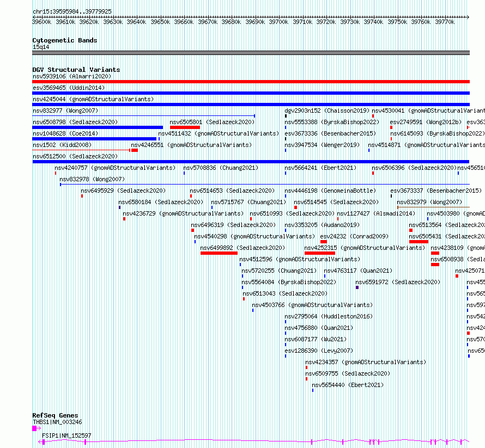The height and width of the screenshot is (448, 485).
Task: Click nsv3947534 (Wenger2019) label
Action: 322,145
